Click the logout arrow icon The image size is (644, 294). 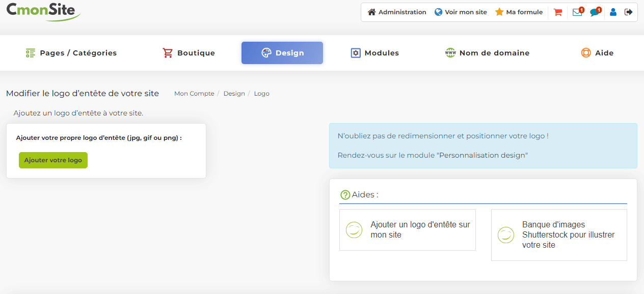628,12
